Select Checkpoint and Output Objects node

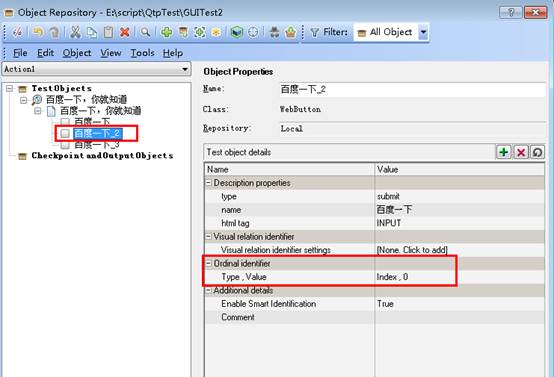[102, 155]
